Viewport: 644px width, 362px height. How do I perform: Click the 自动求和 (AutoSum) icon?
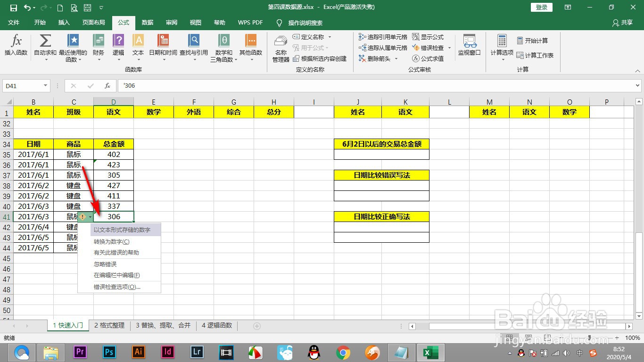click(x=45, y=46)
